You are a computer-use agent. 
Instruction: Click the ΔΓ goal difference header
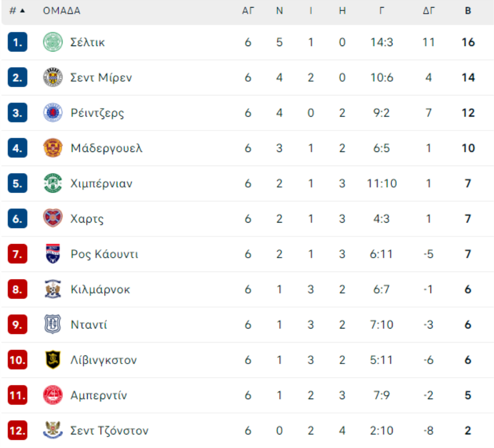[x=429, y=11]
